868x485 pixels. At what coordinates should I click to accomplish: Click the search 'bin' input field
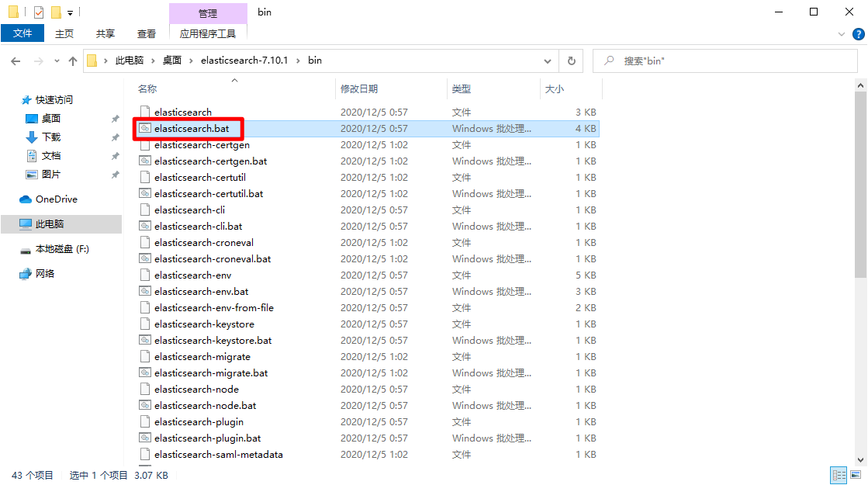[x=725, y=61]
